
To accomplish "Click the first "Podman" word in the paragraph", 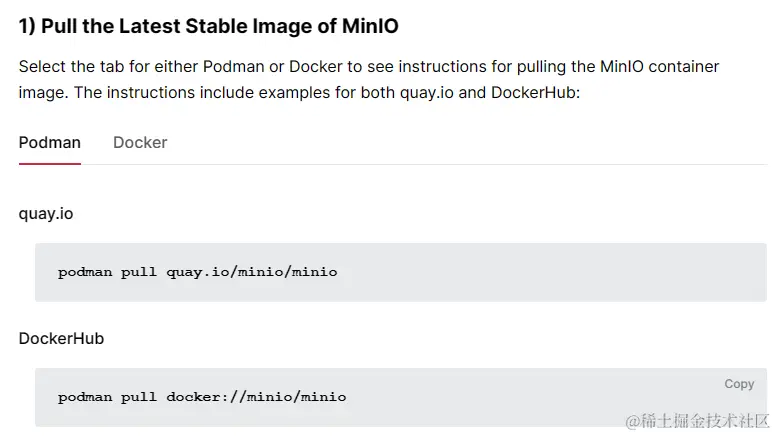I will click(x=232, y=67).
